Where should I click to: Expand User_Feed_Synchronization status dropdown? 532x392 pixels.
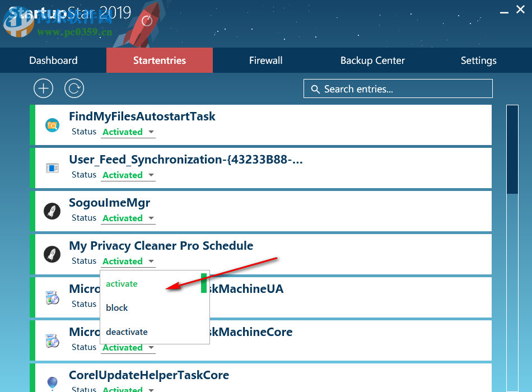point(128,175)
